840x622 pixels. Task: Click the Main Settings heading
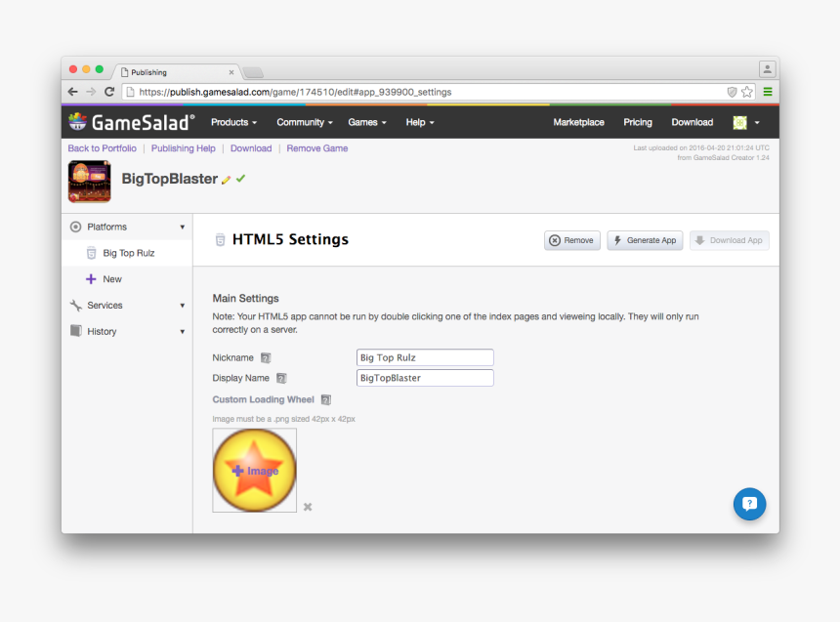(x=245, y=299)
